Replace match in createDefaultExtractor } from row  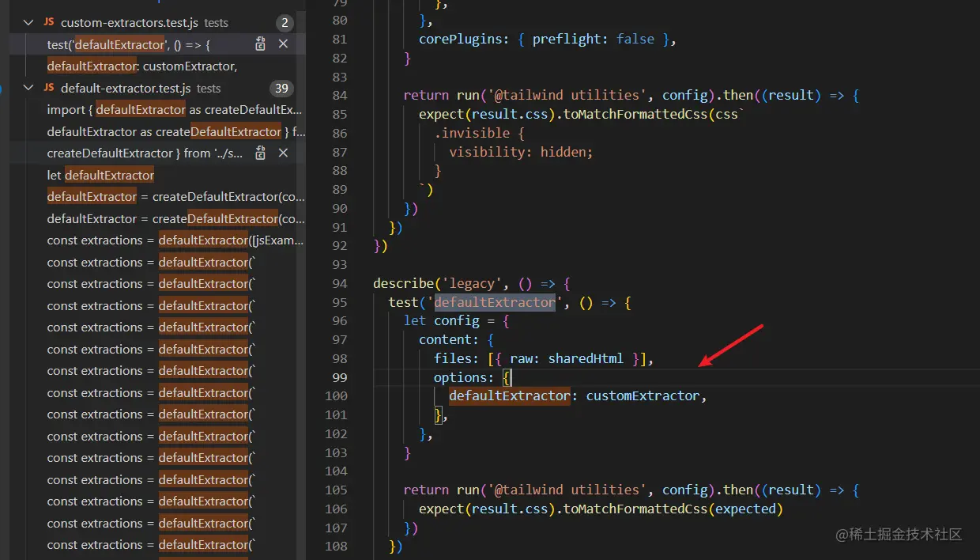(x=260, y=153)
